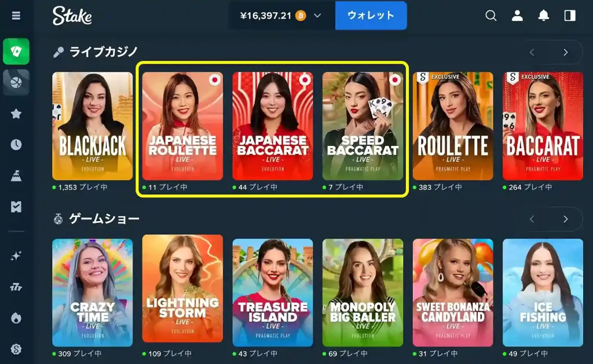Open user profile icon
Viewport: 593px width, 364px height.
point(517,16)
